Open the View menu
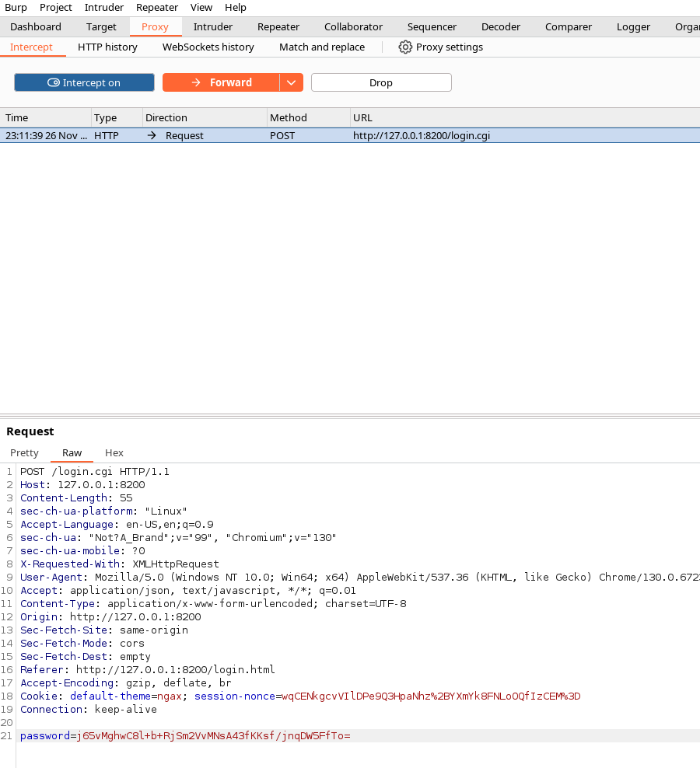The width and height of the screenshot is (700, 768). tap(201, 7)
